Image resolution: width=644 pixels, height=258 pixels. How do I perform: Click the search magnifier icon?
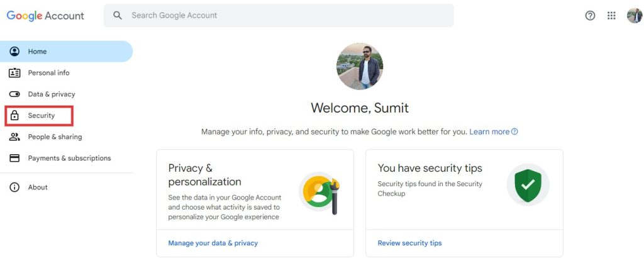point(118,15)
